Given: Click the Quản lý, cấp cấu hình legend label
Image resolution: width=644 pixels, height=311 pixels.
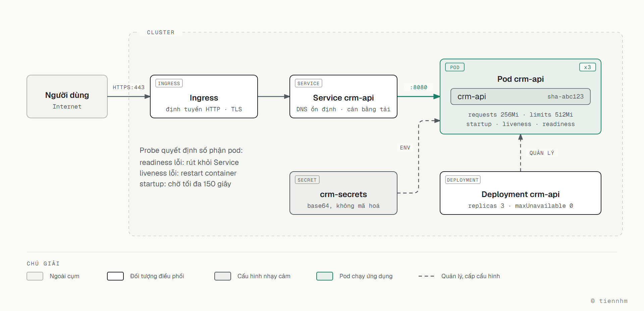Looking at the screenshot, I should click(x=471, y=276).
